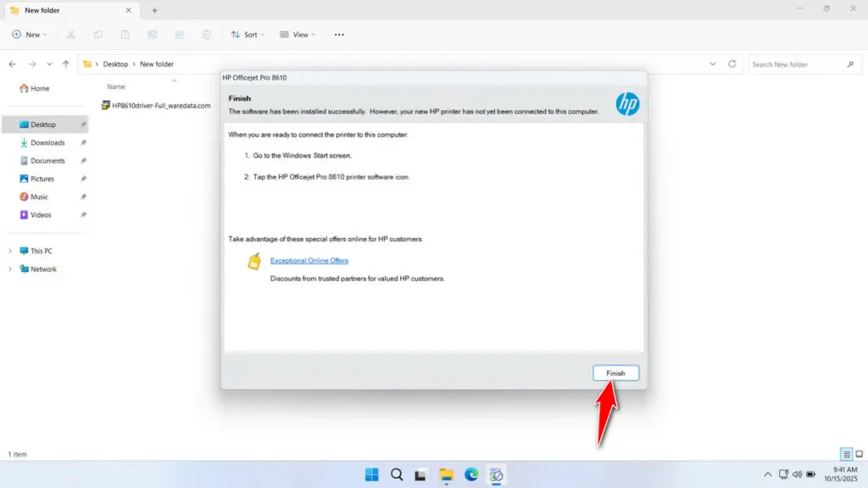Click the Copy icon in the toolbar
The width and height of the screenshot is (868, 488).
point(98,35)
